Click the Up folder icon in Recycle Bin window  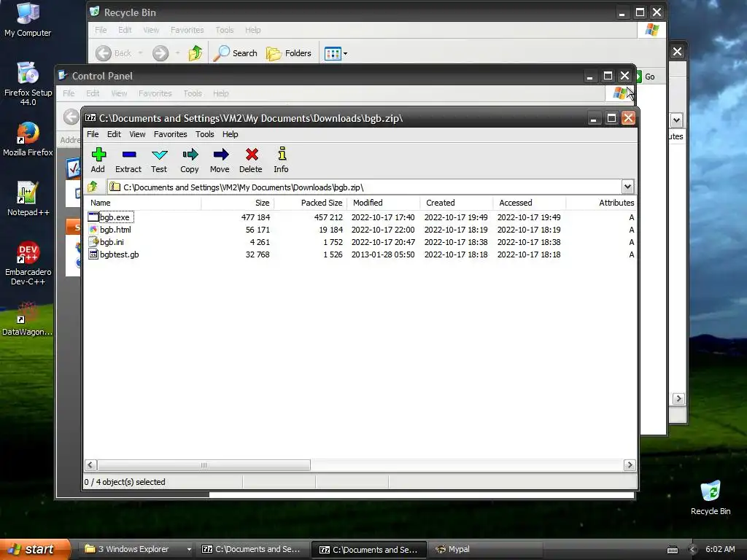pyautogui.click(x=196, y=53)
